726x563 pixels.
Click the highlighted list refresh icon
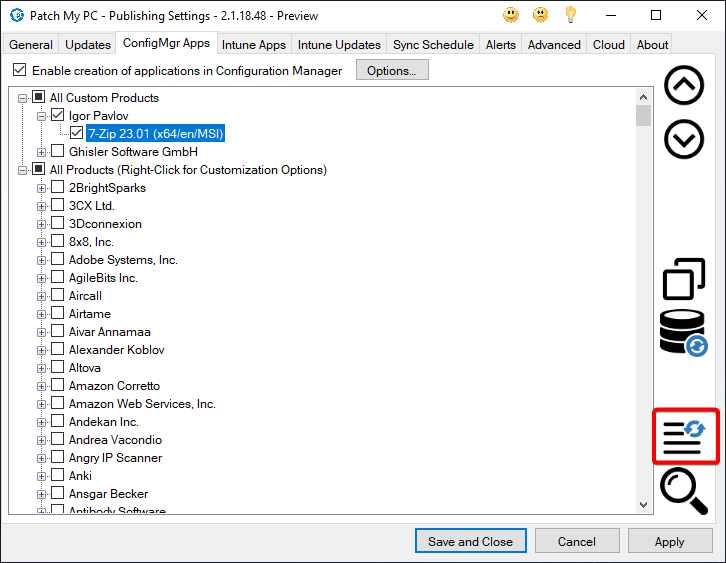tap(685, 436)
